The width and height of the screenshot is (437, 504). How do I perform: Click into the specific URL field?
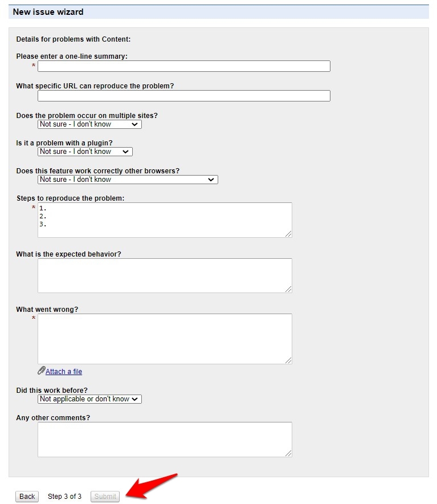tap(183, 96)
